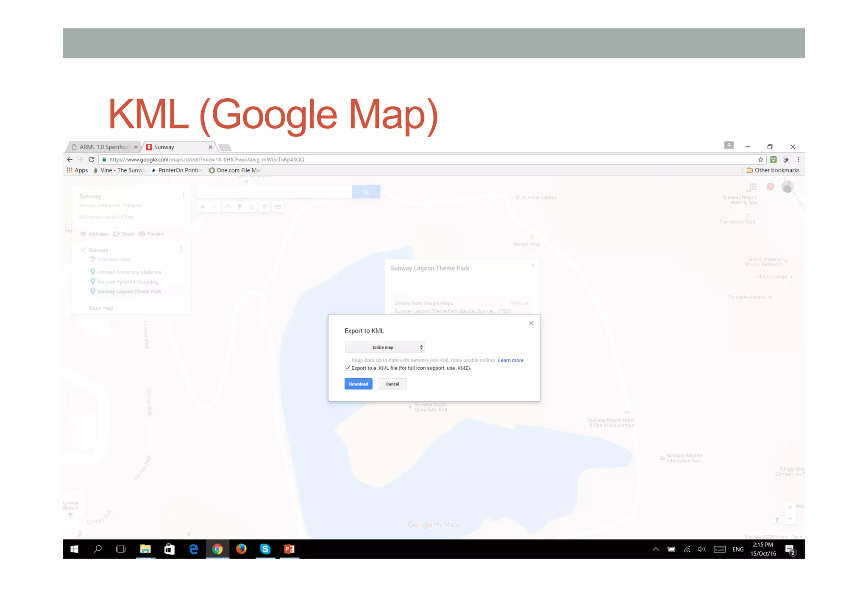Toggle the Sunway layer visibility checkbox
Viewport: 868px width, 613px height.
pos(83,250)
